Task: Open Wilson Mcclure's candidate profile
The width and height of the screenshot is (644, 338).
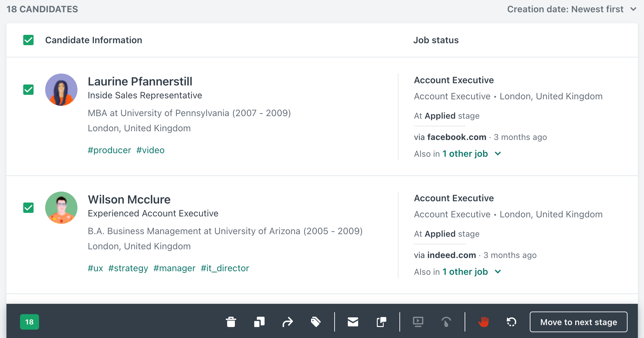Action: point(129,200)
